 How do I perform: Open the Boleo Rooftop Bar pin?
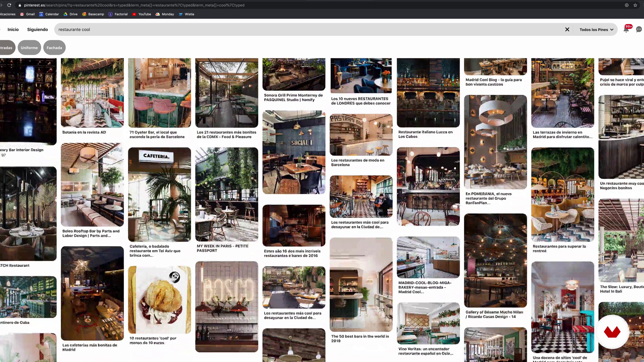click(x=92, y=185)
